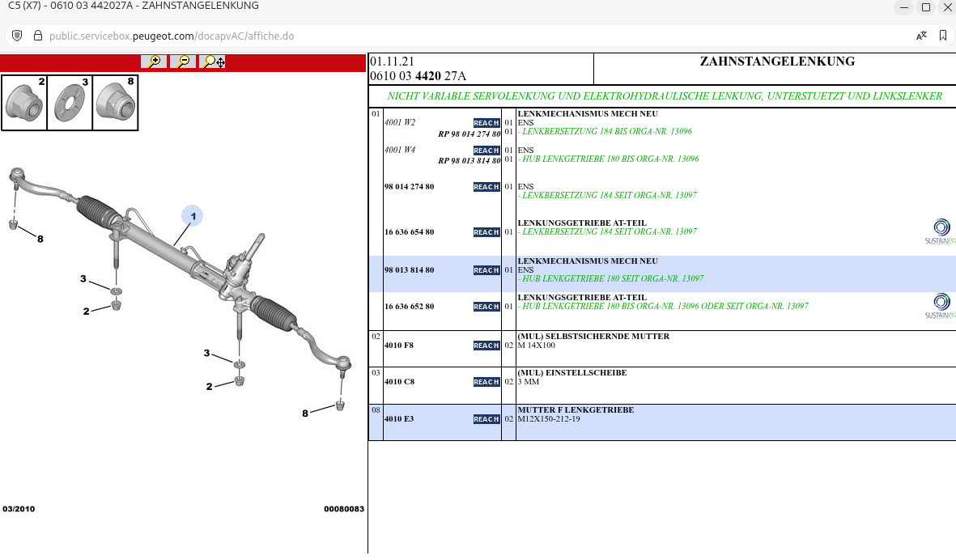Click REACH badge for part 4001 W2
This screenshot has height=560, width=956.
[x=486, y=123]
